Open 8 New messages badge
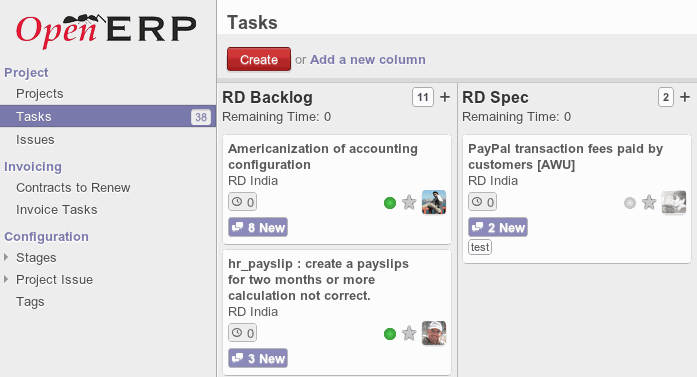Image resolution: width=697 pixels, height=377 pixels. [258, 227]
